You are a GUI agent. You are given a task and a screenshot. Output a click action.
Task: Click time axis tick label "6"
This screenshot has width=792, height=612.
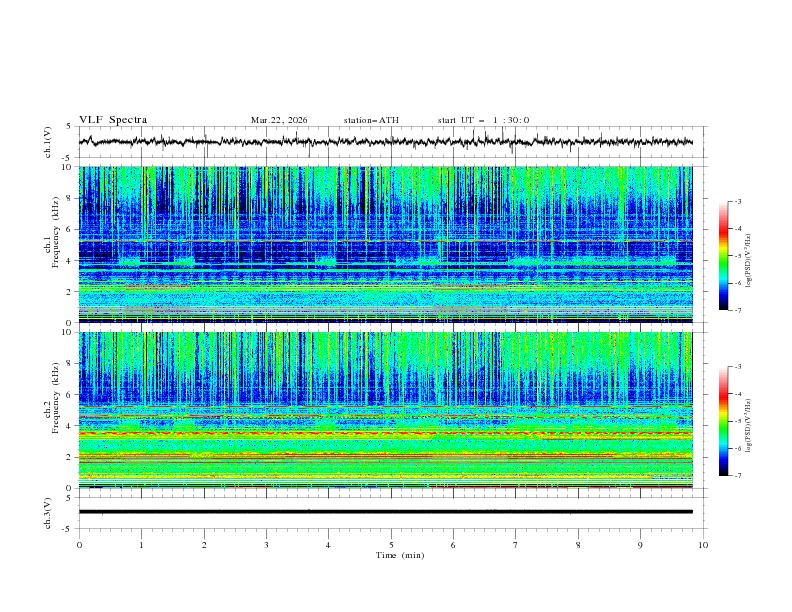point(453,545)
